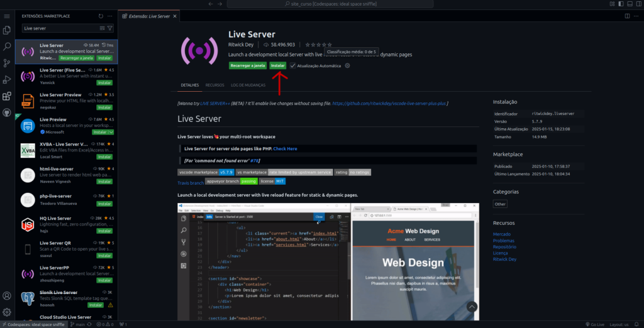Go back with the left navigation arrow
Viewport: 644px width, 328px height.
pyautogui.click(x=211, y=4)
